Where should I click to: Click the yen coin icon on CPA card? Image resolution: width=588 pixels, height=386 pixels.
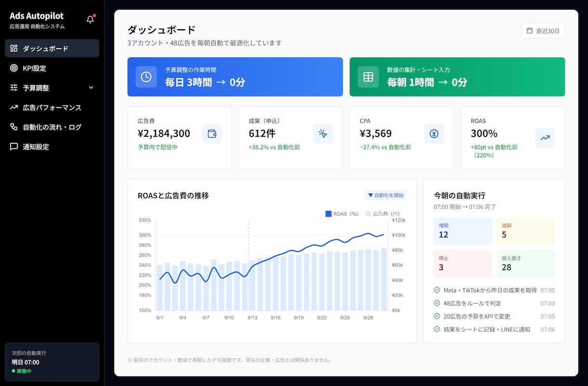pos(434,134)
